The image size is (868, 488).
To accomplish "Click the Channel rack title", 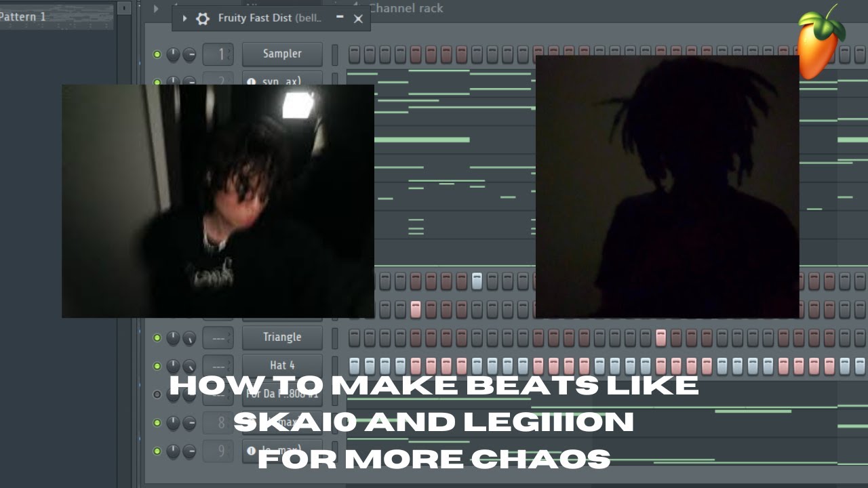I will 406,8.
